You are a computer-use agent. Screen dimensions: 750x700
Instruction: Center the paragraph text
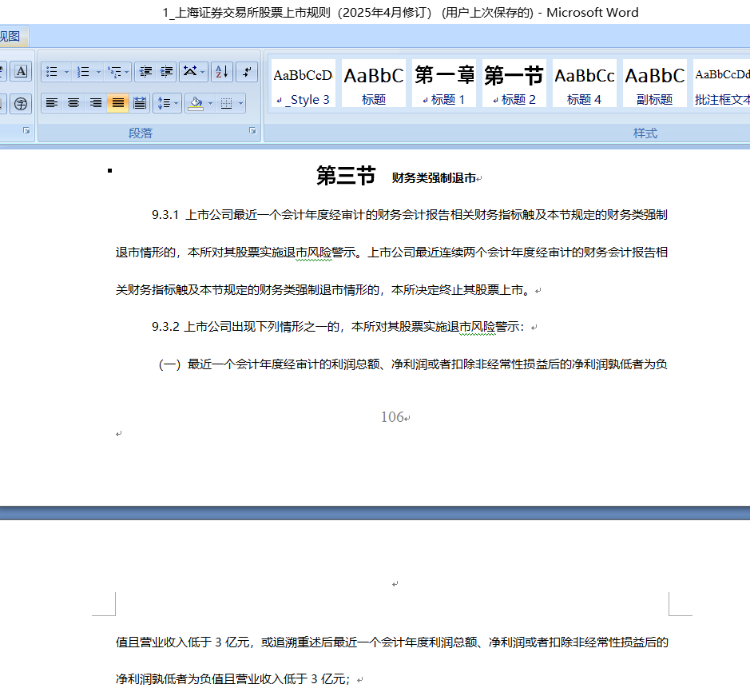point(73,103)
